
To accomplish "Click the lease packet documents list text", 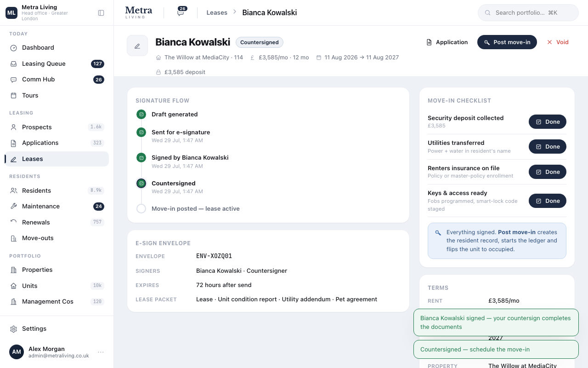I will (287, 299).
